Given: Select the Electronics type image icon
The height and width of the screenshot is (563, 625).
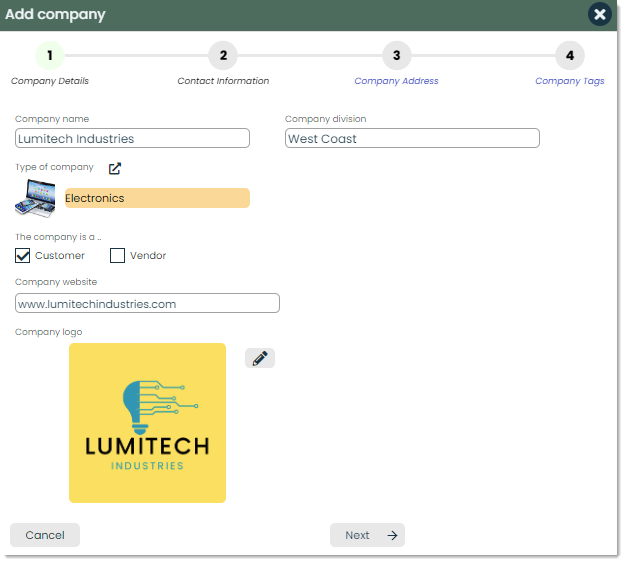Looking at the screenshot, I should 35,198.
